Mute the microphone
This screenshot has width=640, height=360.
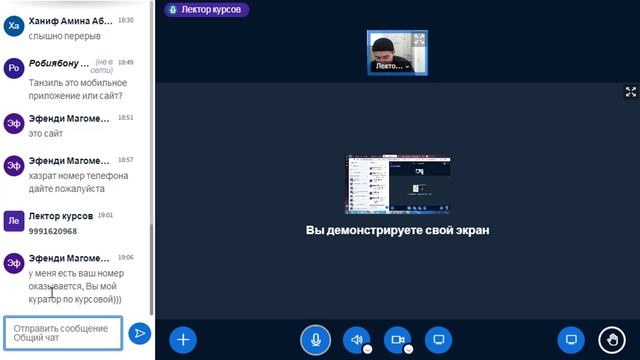click(316, 340)
